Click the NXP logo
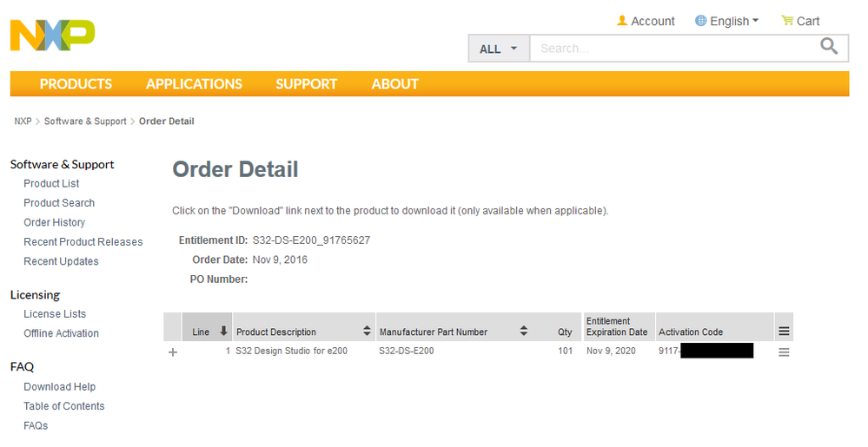The width and height of the screenshot is (868, 447). (x=52, y=35)
